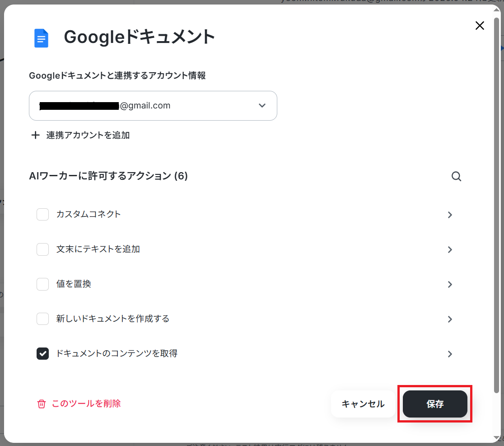The width and height of the screenshot is (504, 446).
Task: Open details chevron for 値を置換
Action: 450,284
